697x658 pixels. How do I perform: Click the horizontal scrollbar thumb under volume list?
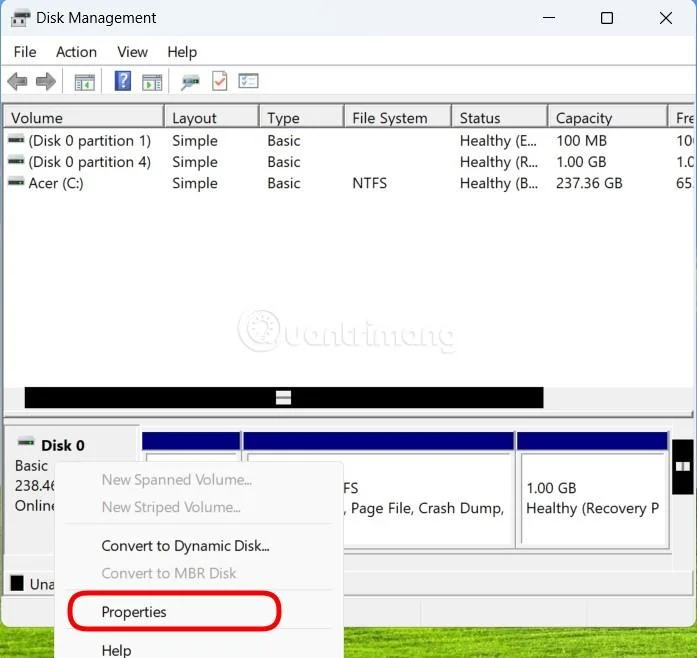coord(284,397)
